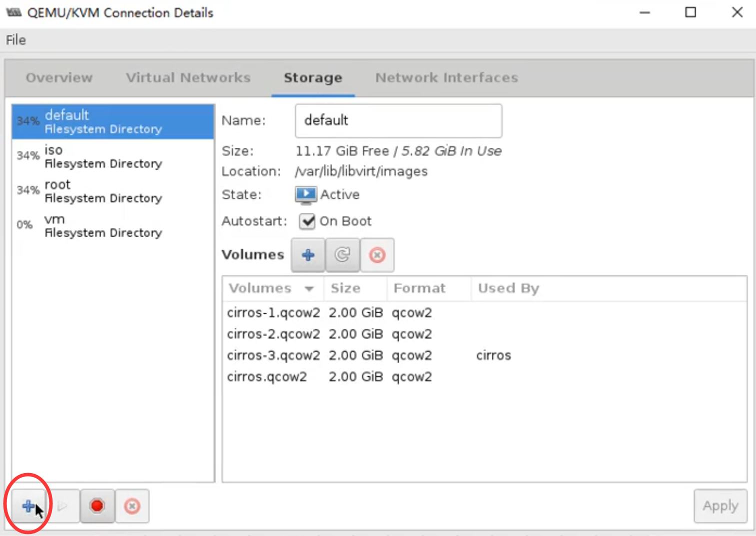Toggle the On Boot autostart checkbox
This screenshot has height=536, width=756.
pyautogui.click(x=307, y=221)
